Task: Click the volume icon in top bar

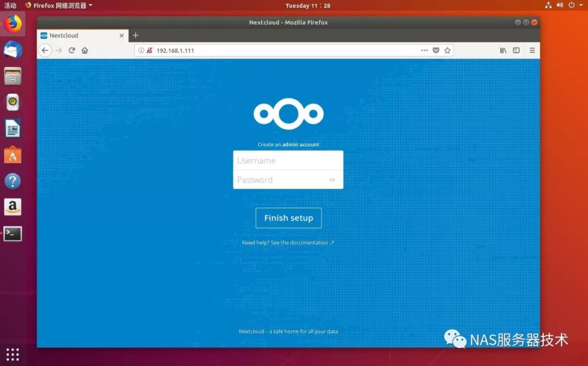Action: (x=560, y=5)
